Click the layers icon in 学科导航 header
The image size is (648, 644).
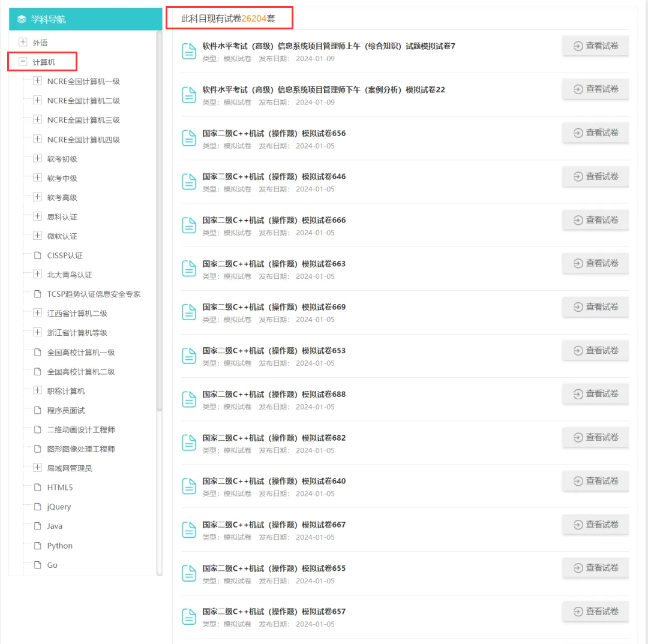point(22,20)
